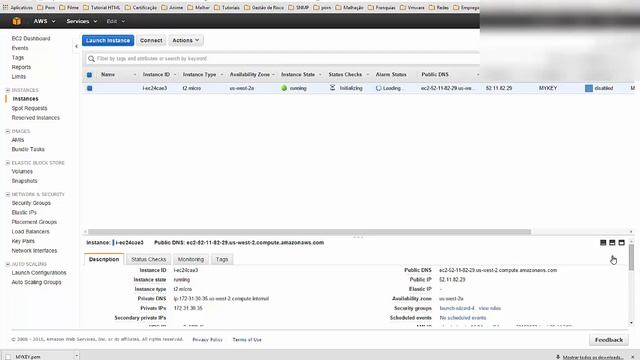Switch to the Monitoring tab
The height and width of the screenshot is (360, 640).
[191, 259]
